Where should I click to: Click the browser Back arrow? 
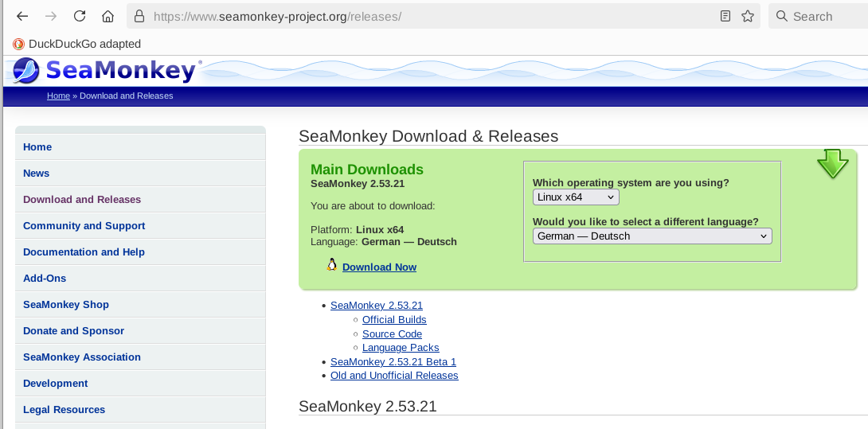point(22,16)
